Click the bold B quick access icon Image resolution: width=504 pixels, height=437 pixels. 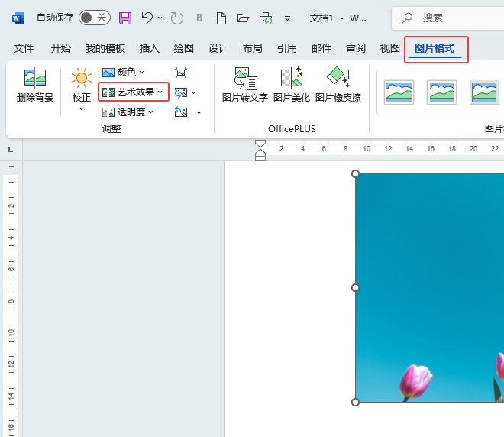click(x=199, y=18)
